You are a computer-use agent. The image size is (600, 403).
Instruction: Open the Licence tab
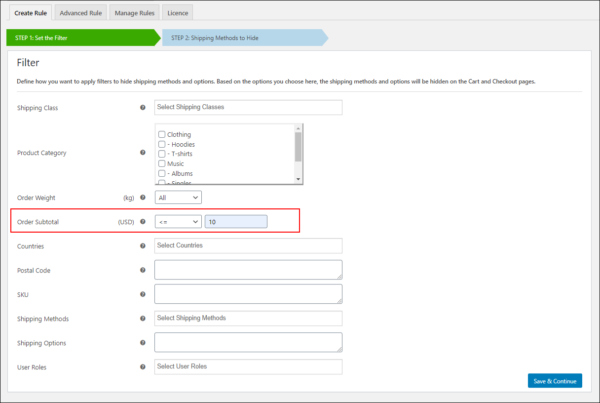click(178, 13)
